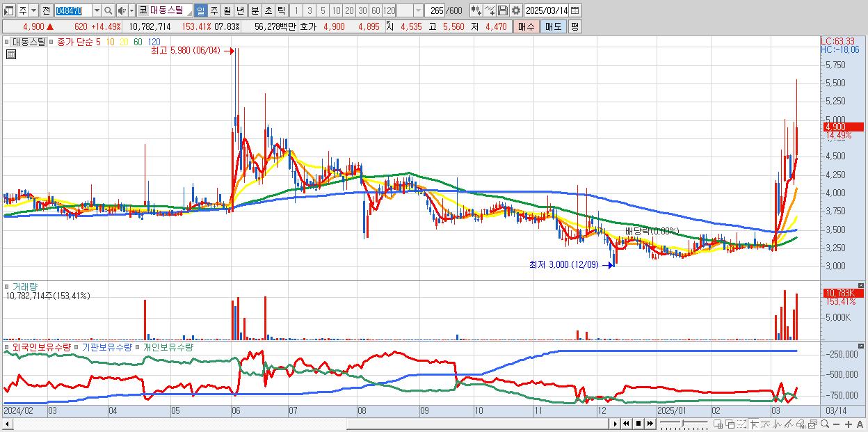Toggle the 대동스틸 price series legend checkbox
The image size is (868, 432).
pyautogui.click(x=8, y=42)
